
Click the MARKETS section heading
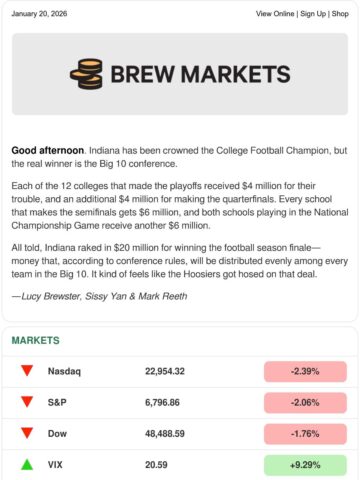tap(36, 340)
